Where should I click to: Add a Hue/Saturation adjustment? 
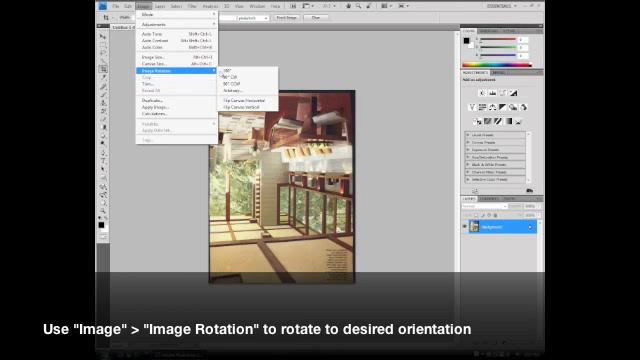(482, 107)
